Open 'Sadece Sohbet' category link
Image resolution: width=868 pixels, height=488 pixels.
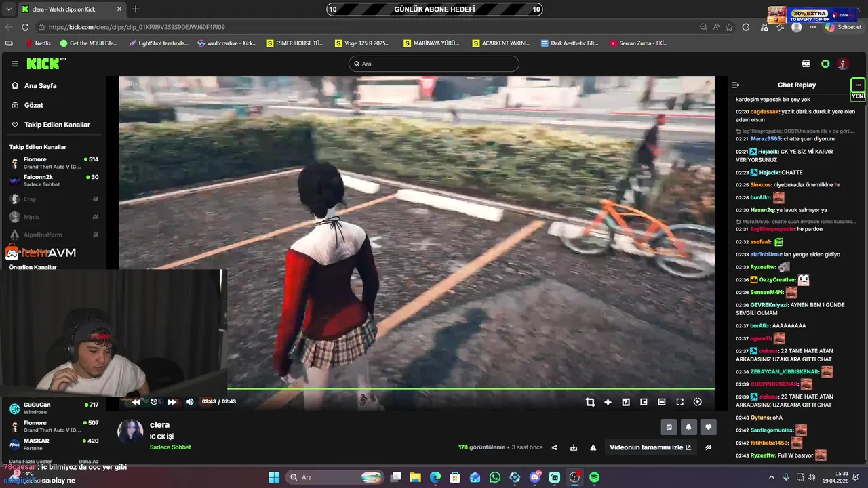click(170, 447)
